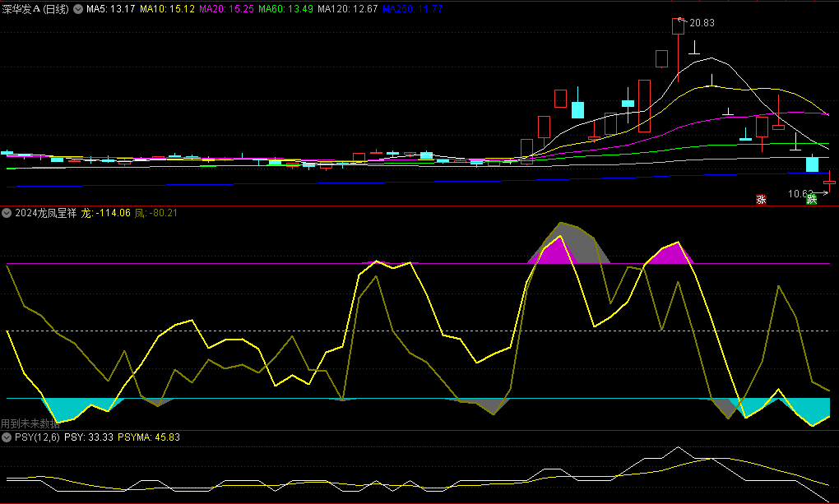Click the green MA60 value label
This screenshot has width=839, height=504.
point(285,9)
